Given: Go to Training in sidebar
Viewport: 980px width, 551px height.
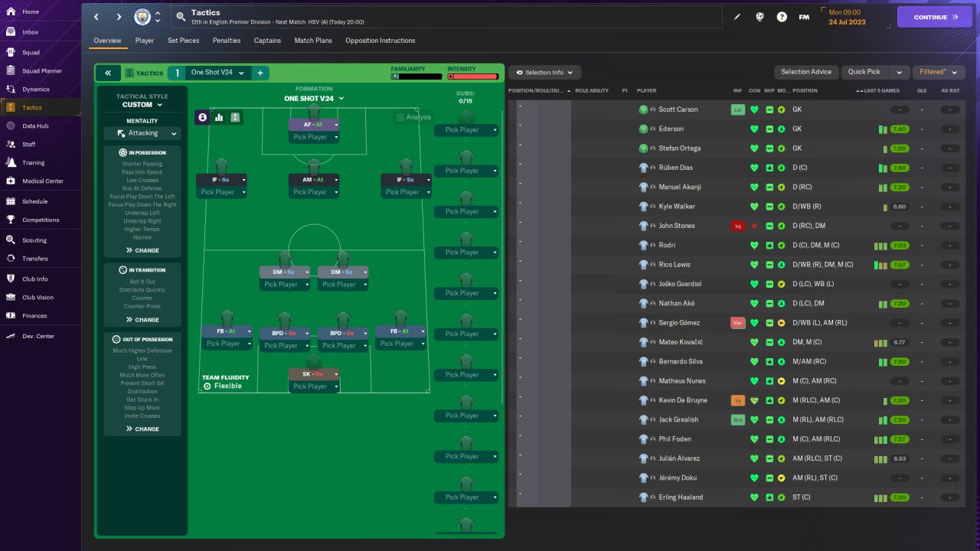Looking at the screenshot, I should tap(33, 162).
